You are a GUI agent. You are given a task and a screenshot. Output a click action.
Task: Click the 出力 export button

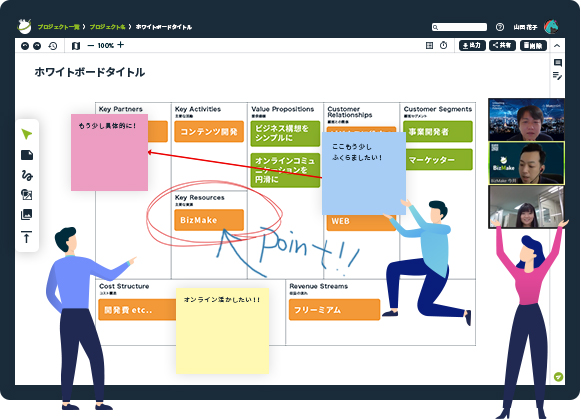point(472,46)
